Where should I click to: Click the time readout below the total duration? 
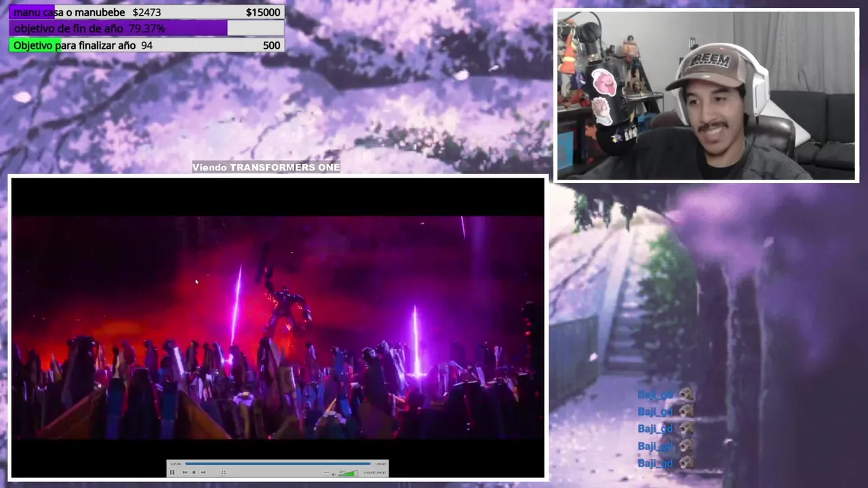coord(375,472)
